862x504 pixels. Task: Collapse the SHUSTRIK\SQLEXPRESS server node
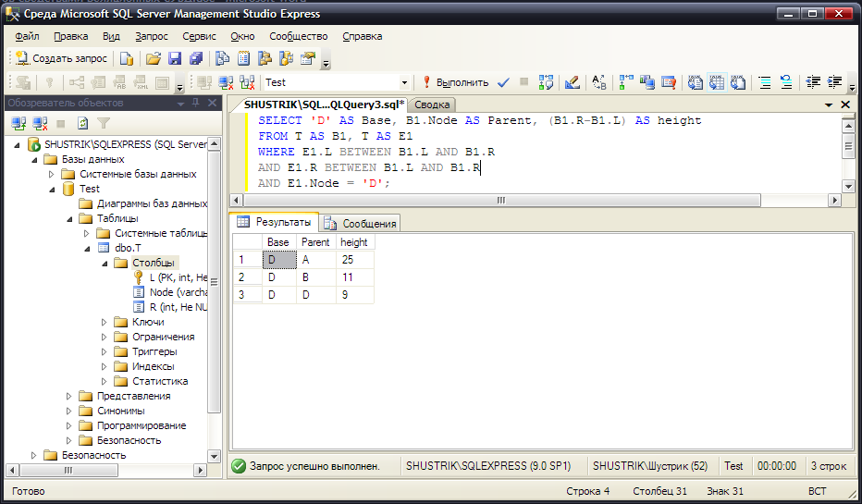pyautogui.click(x=17, y=144)
